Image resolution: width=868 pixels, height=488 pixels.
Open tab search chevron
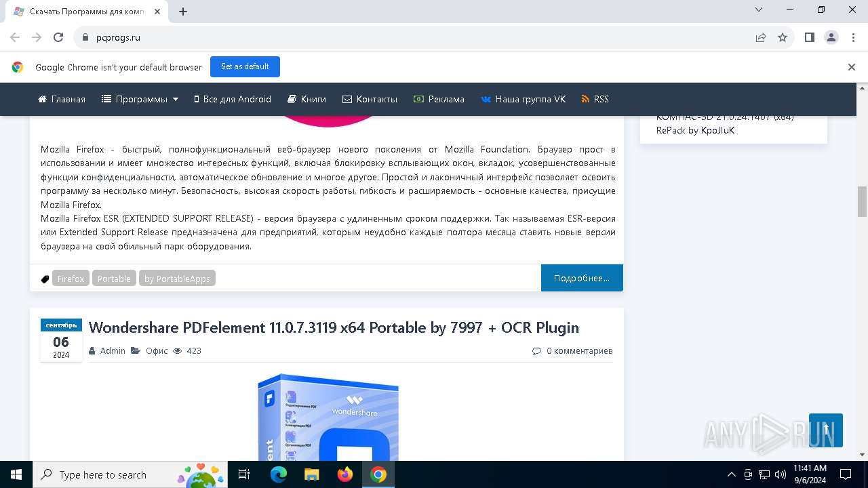[x=759, y=9]
